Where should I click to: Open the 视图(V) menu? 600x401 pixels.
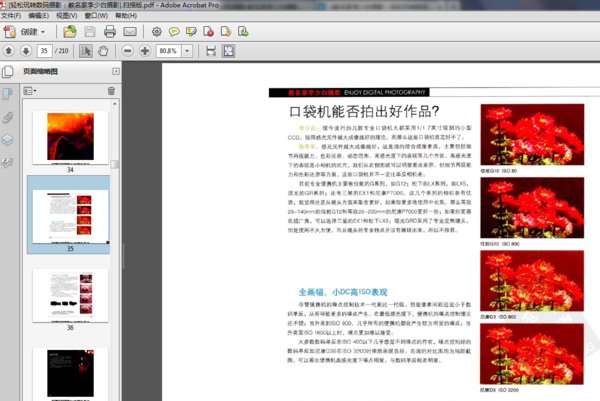(67, 16)
